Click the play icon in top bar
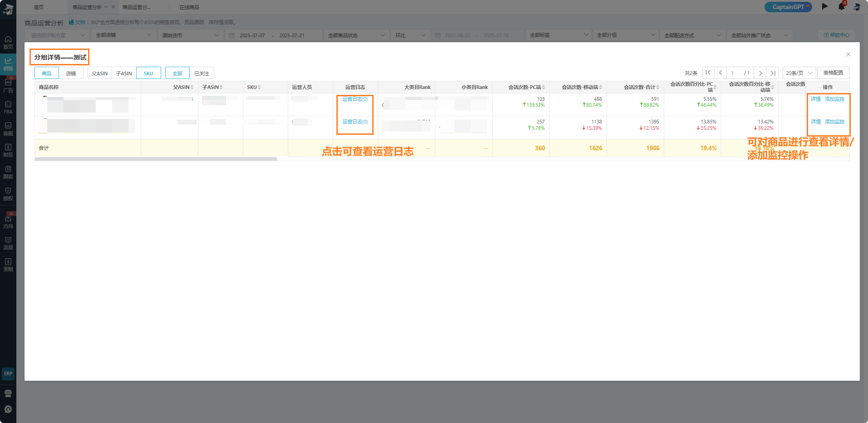This screenshot has height=423, width=868. click(825, 6)
